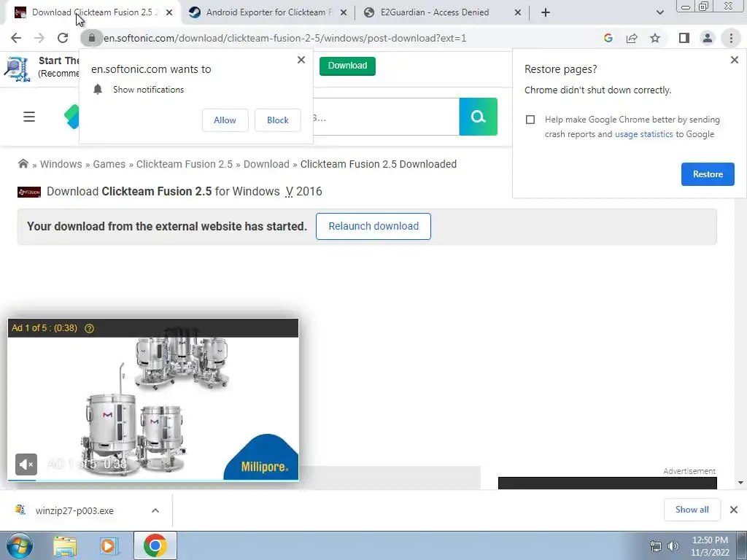Dismiss the notification permission popup
This screenshot has height=560, width=747.
click(301, 60)
